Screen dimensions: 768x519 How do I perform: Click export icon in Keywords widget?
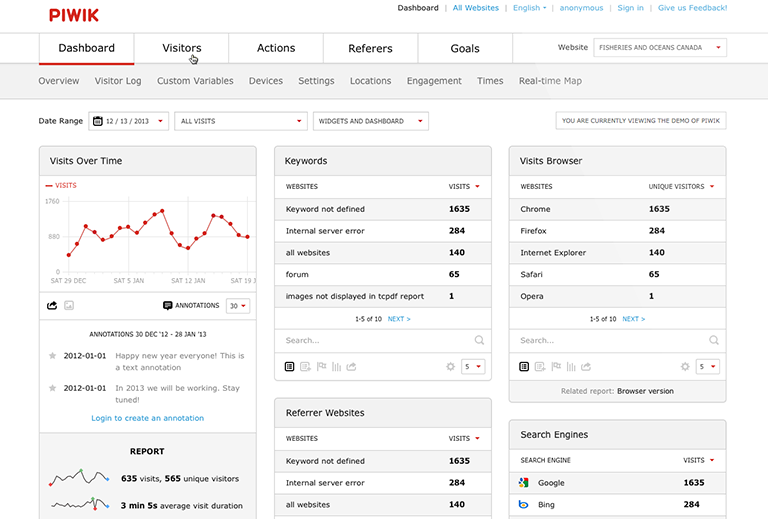352,367
